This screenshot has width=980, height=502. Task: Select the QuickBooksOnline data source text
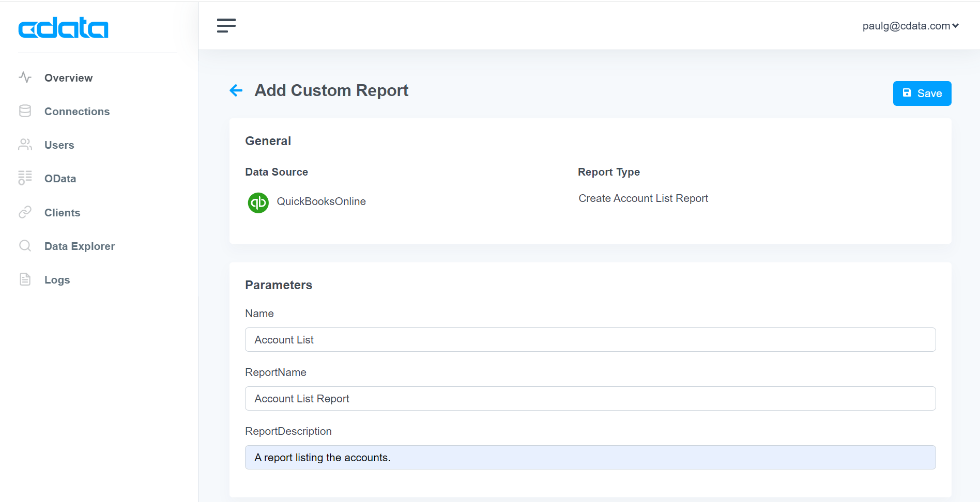[x=321, y=201]
